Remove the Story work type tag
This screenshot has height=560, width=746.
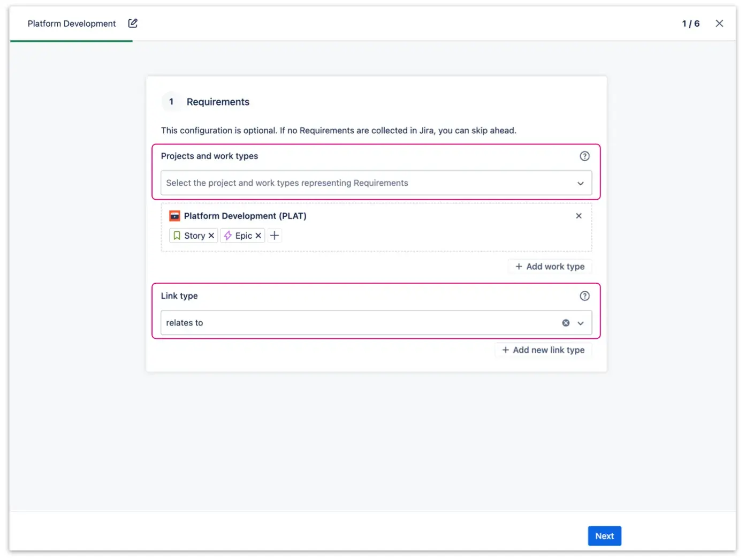click(x=211, y=236)
